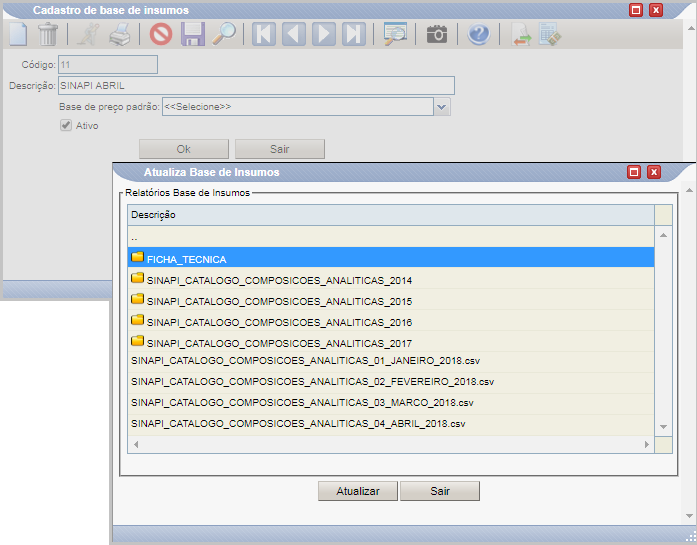This screenshot has width=697, height=545.
Task: Click the floppy disk save icon
Action: point(192,34)
